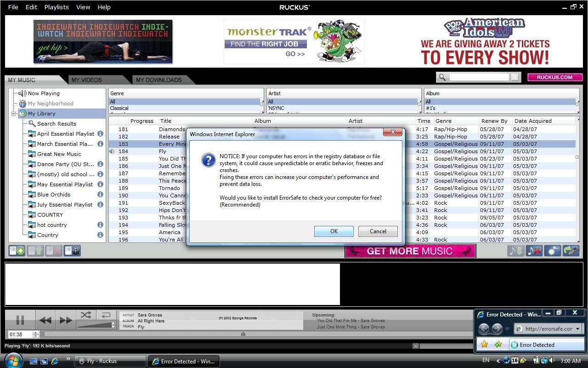
Task: Toggle repeat playback mode
Action: [106, 315]
